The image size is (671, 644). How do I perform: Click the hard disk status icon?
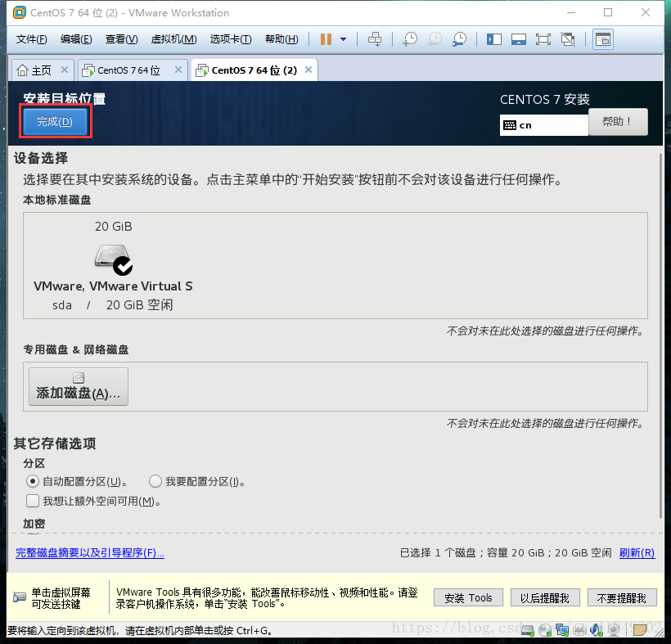(528, 630)
